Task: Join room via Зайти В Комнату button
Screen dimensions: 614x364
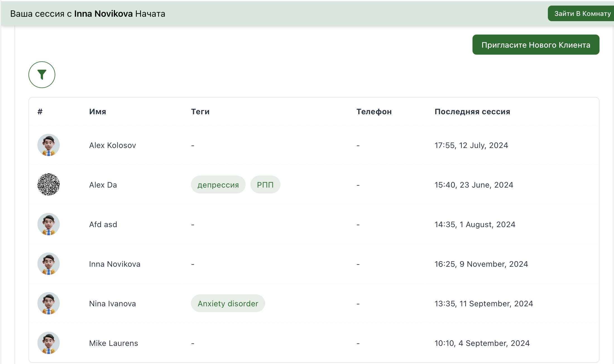Action: (582, 13)
